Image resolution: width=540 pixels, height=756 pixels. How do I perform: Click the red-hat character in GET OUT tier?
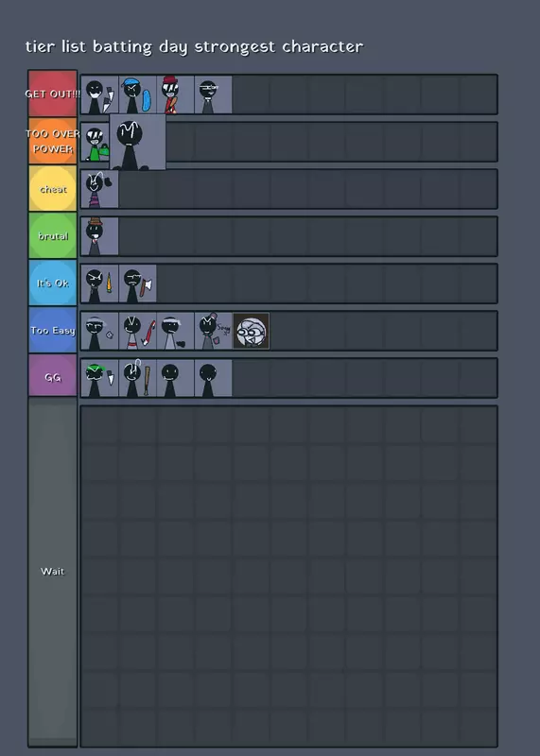point(175,94)
